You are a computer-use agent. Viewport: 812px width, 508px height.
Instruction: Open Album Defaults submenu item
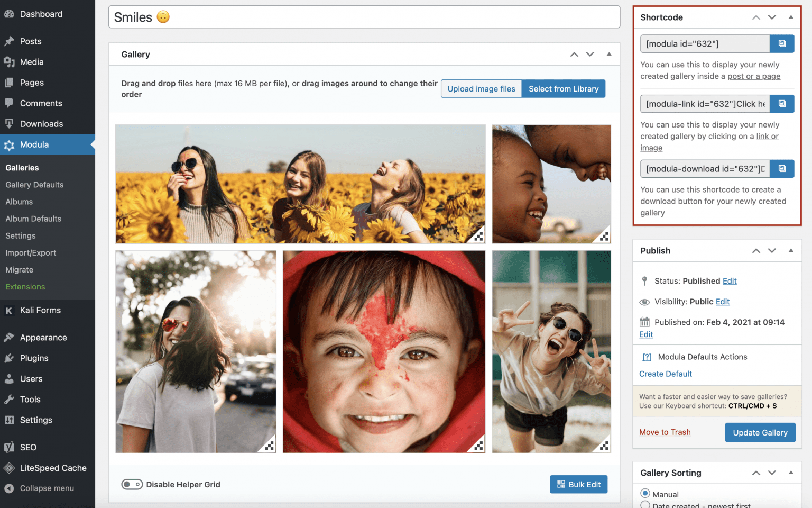[x=33, y=219]
